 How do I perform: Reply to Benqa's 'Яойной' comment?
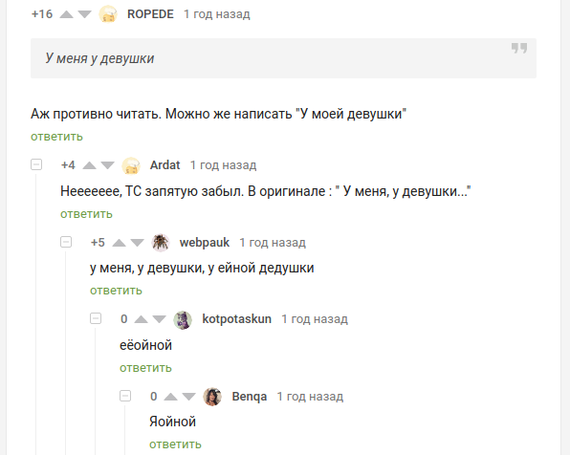pyautogui.click(x=175, y=444)
